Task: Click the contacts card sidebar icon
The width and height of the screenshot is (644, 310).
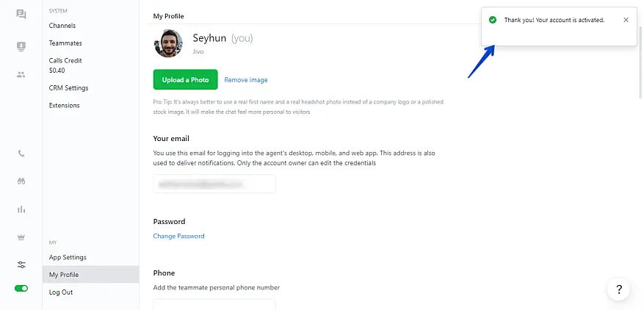Action: pyautogui.click(x=21, y=46)
